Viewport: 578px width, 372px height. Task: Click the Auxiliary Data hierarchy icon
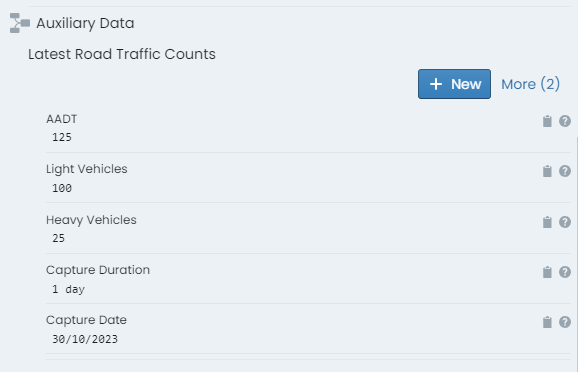(x=20, y=23)
